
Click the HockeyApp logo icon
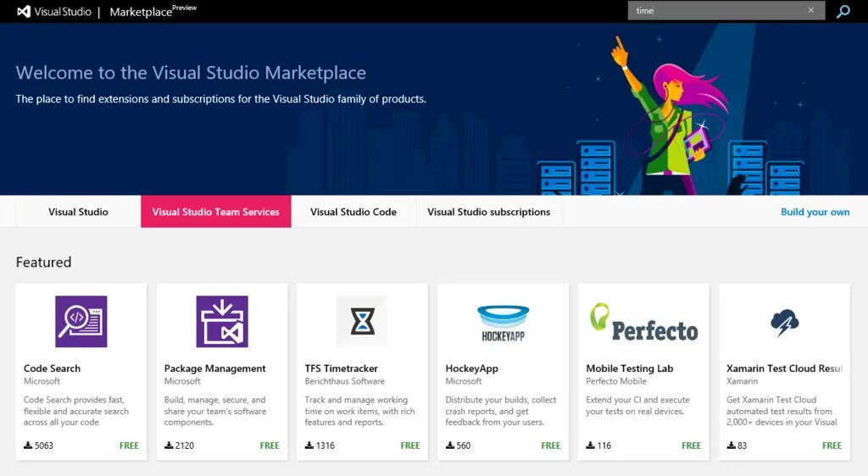point(504,323)
